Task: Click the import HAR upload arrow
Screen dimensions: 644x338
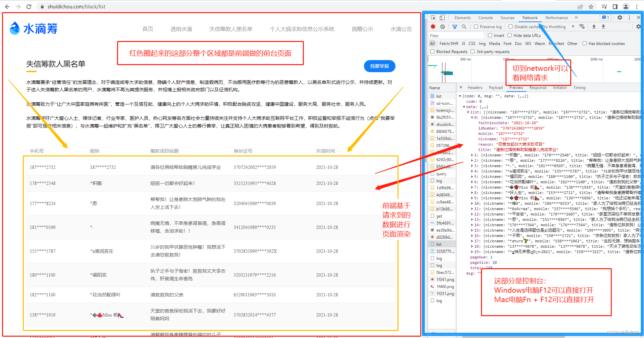Action: click(x=594, y=27)
